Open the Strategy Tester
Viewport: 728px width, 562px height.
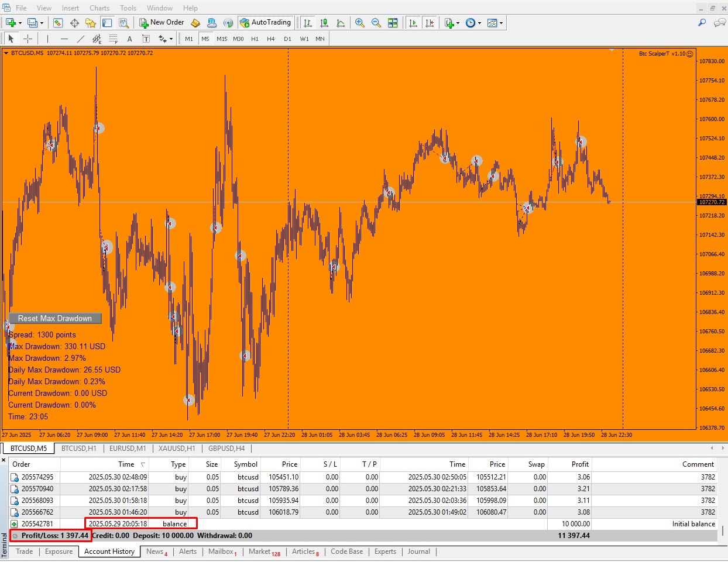123,23
